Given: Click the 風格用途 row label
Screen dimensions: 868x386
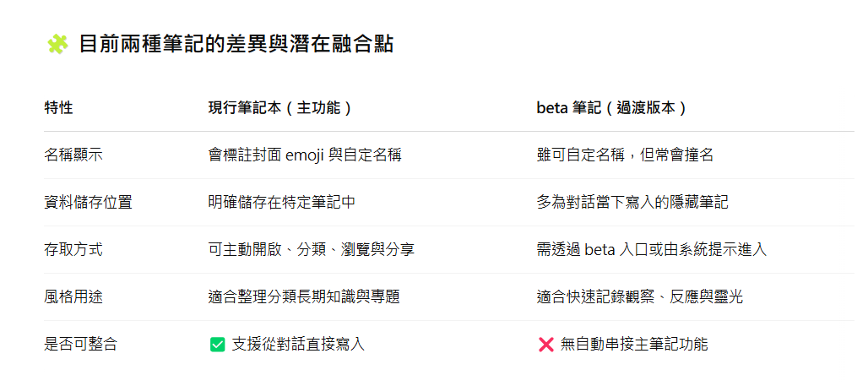Looking at the screenshot, I should [73, 296].
